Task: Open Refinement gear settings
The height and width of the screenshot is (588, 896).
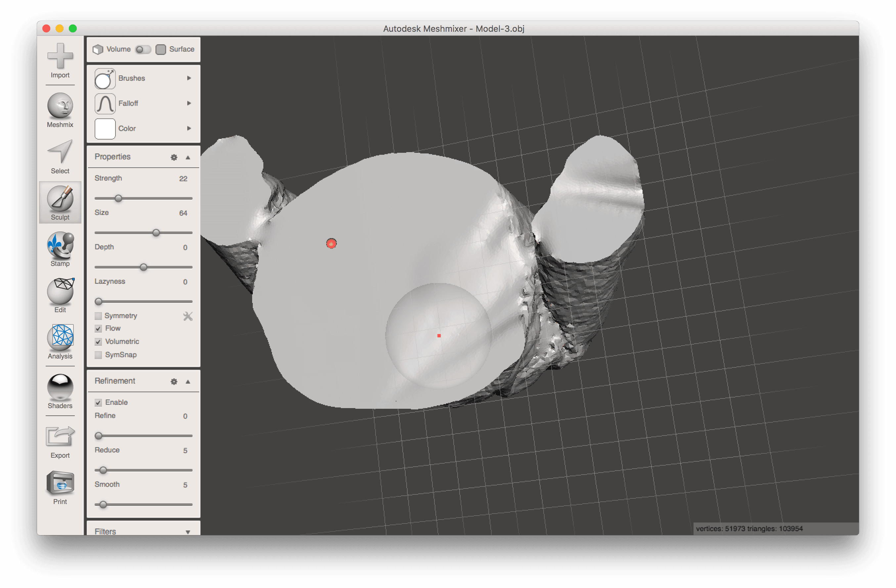Action: tap(174, 382)
